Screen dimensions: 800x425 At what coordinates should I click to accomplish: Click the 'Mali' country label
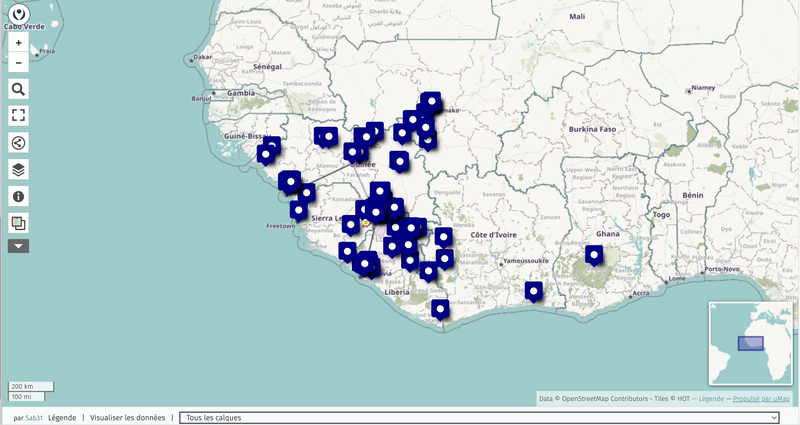click(577, 16)
